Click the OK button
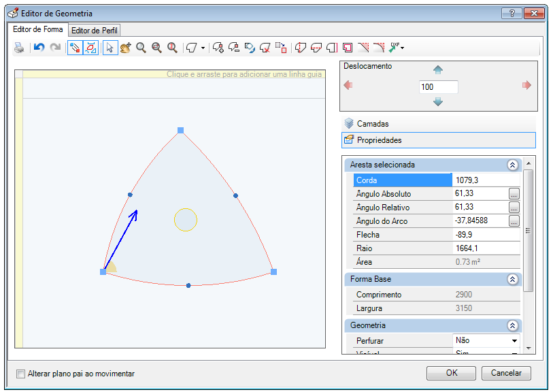This screenshot has width=553, height=392. point(451,373)
